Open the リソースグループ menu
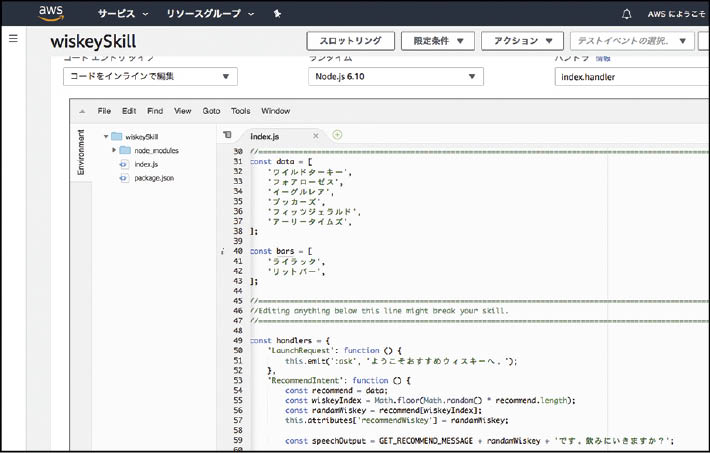 tap(210, 14)
